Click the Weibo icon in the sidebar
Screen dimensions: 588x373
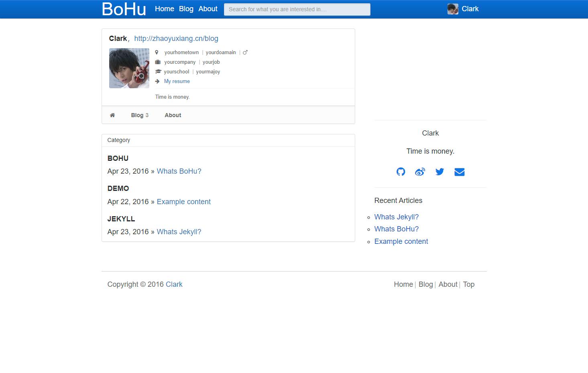click(x=420, y=172)
